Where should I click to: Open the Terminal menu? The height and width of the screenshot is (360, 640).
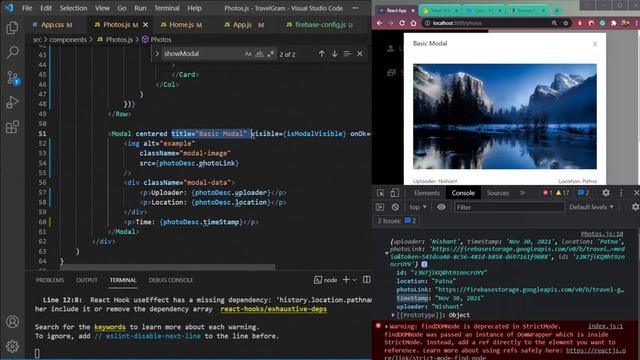pos(167,8)
